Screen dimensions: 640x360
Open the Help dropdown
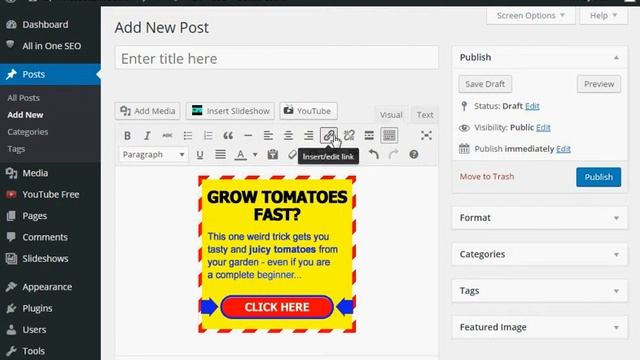tap(603, 16)
